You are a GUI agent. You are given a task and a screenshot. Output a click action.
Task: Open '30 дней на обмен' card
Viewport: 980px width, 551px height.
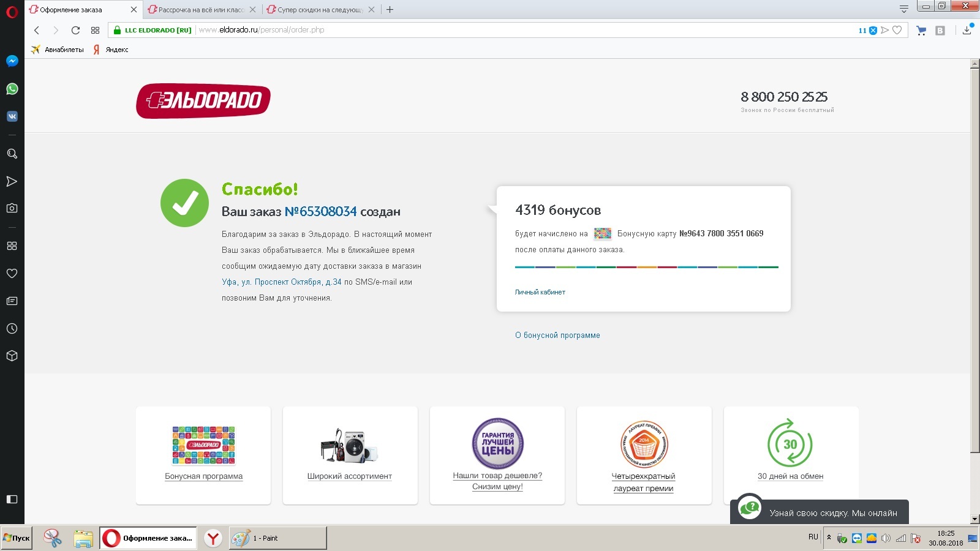tap(791, 455)
